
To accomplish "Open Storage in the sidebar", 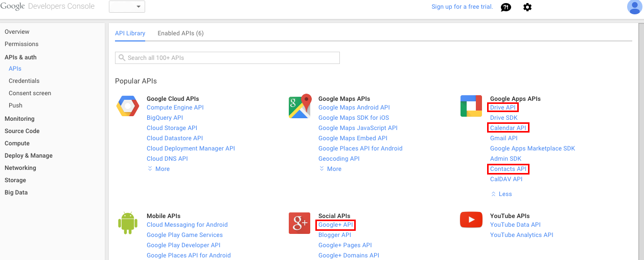I will coord(15,180).
